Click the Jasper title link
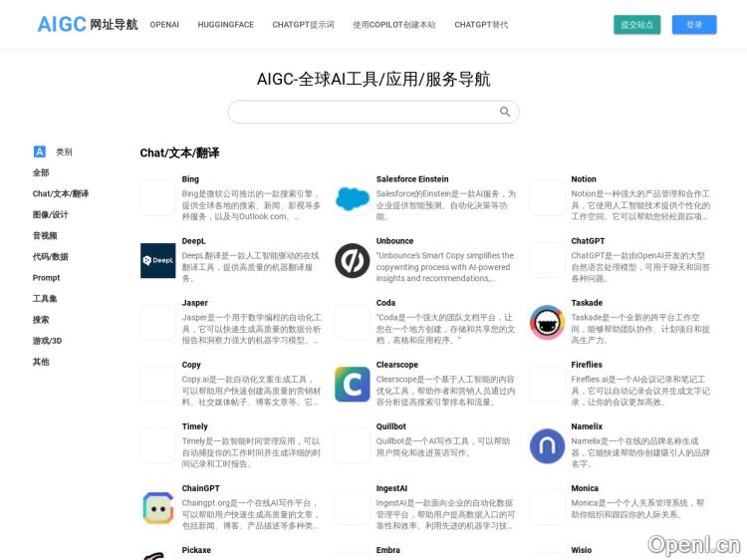This screenshot has width=747, height=560. [195, 303]
